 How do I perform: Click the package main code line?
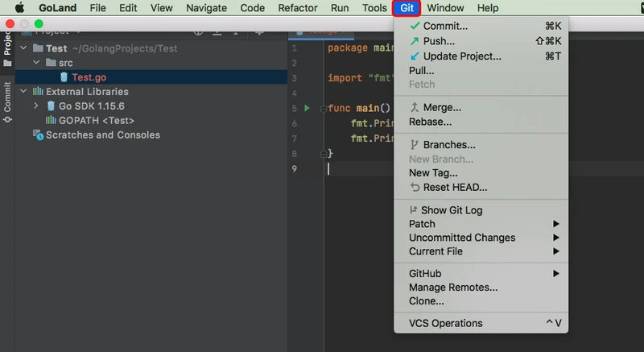(361, 48)
